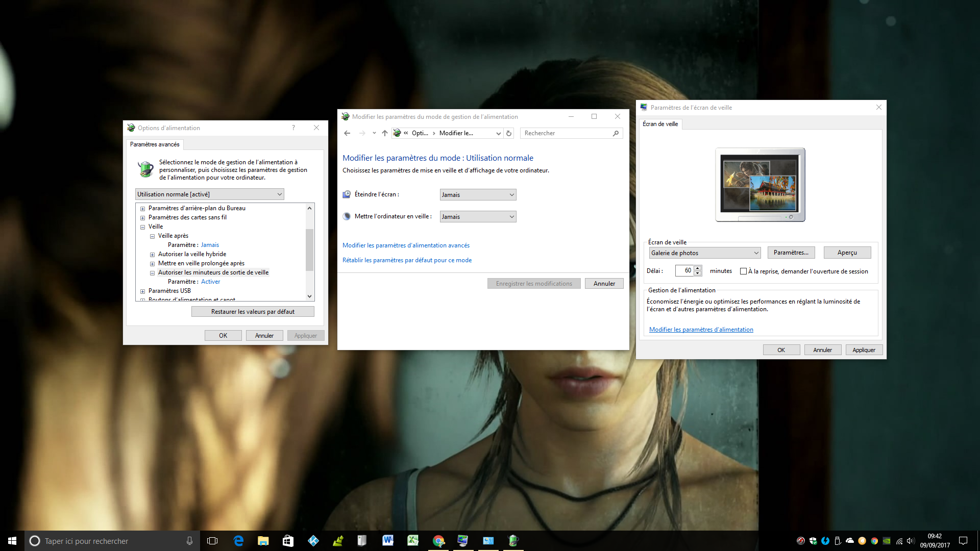Image resolution: width=980 pixels, height=551 pixels.
Task: Open Microsoft Edge in the taskbar
Action: click(238, 541)
